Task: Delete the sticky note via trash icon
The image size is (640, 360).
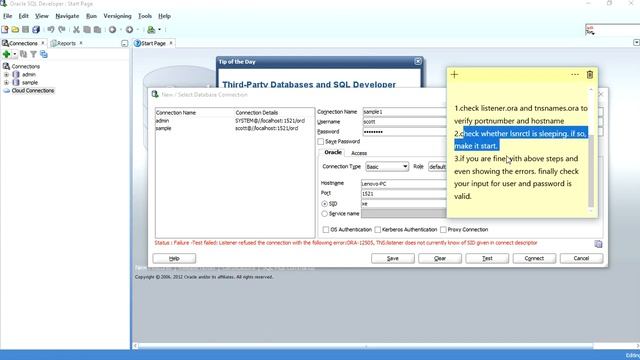Action: (590, 74)
